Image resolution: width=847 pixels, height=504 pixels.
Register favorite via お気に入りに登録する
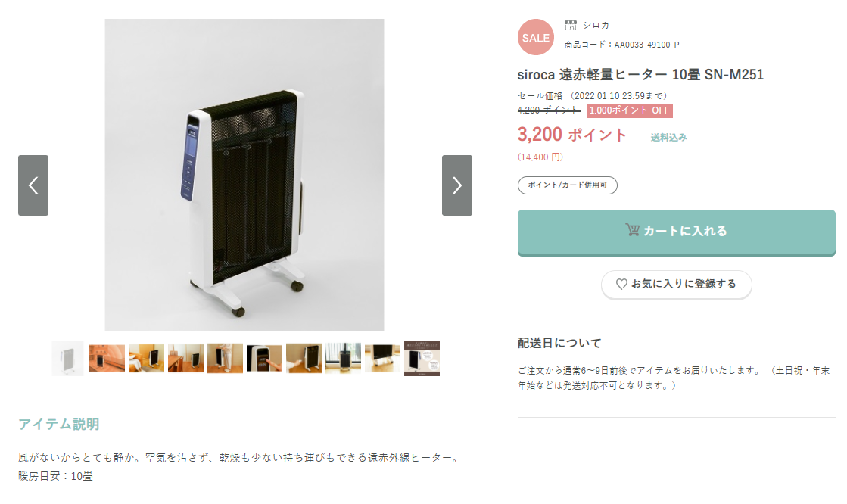(676, 284)
